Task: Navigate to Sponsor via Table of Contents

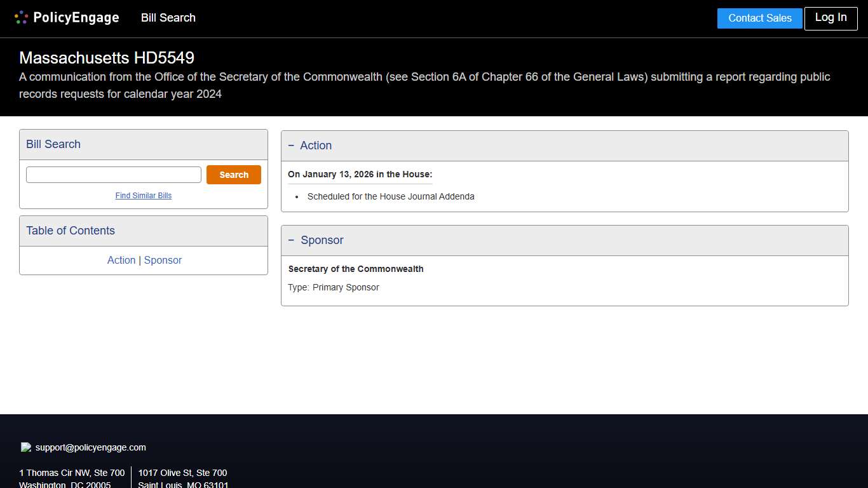Action: [x=163, y=260]
